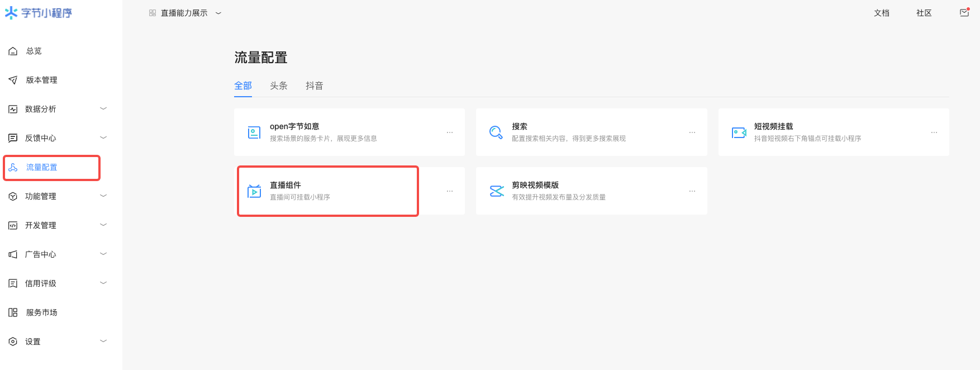This screenshot has height=370, width=980.
Task: Go to 总览 in the sidebar
Action: (x=34, y=51)
